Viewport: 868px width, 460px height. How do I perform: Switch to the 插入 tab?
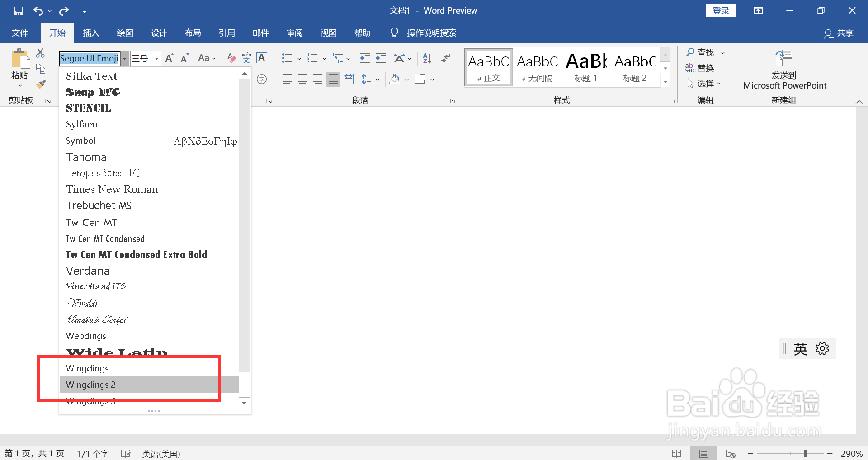click(x=91, y=33)
